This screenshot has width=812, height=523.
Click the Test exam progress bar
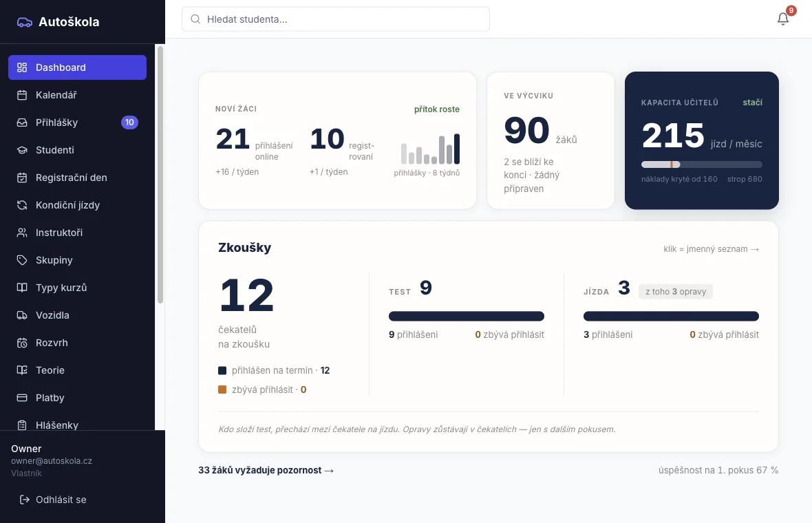(x=466, y=317)
